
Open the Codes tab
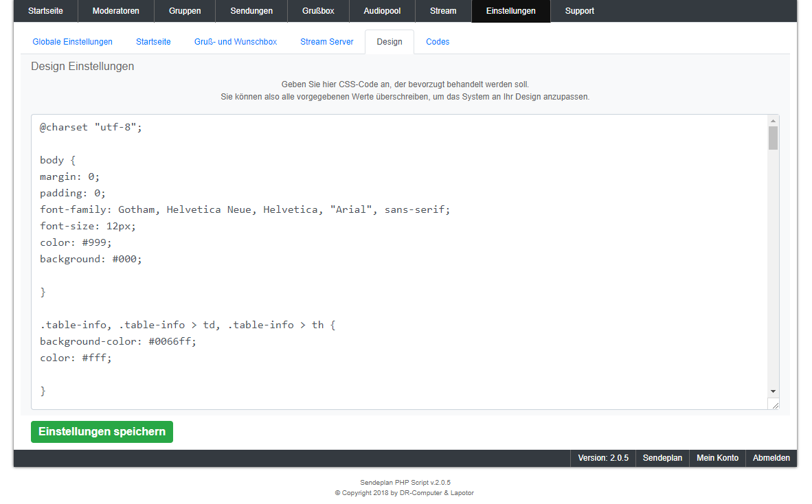(438, 42)
